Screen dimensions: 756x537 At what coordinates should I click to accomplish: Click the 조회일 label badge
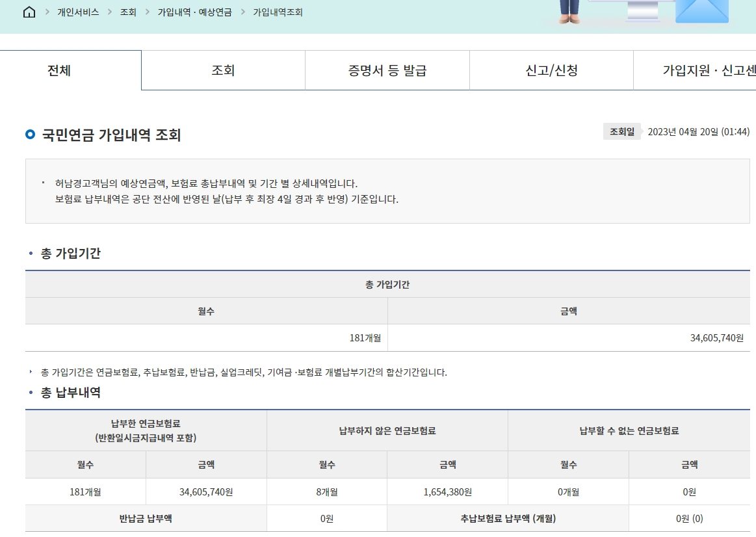click(622, 131)
